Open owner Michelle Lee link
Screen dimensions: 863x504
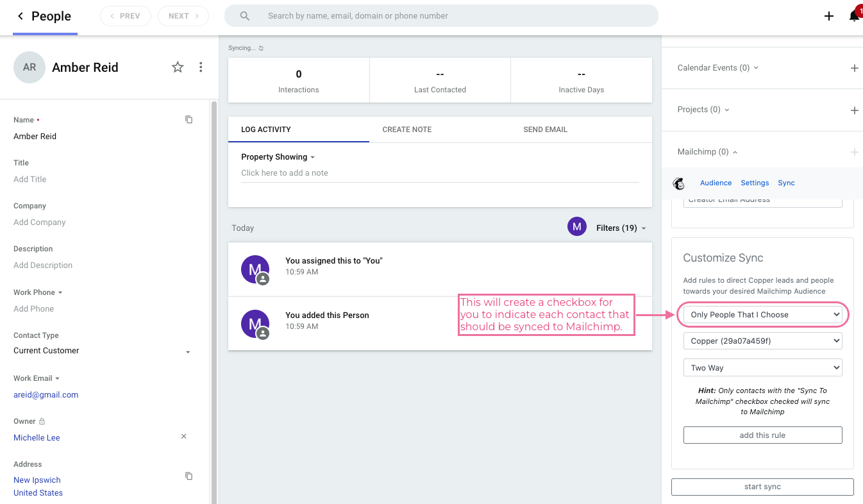pyautogui.click(x=37, y=437)
